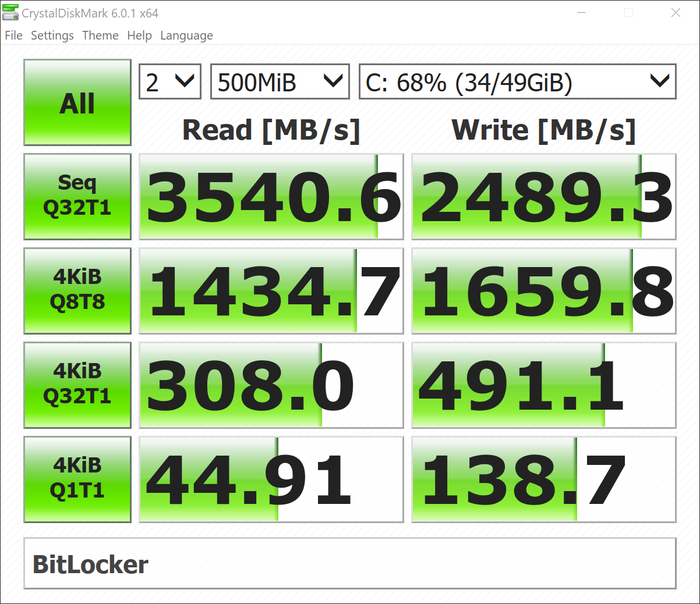The width and height of the screenshot is (700, 604).
Task: Click the CrystalDiskMark title bar icon
Action: pyautogui.click(x=10, y=12)
